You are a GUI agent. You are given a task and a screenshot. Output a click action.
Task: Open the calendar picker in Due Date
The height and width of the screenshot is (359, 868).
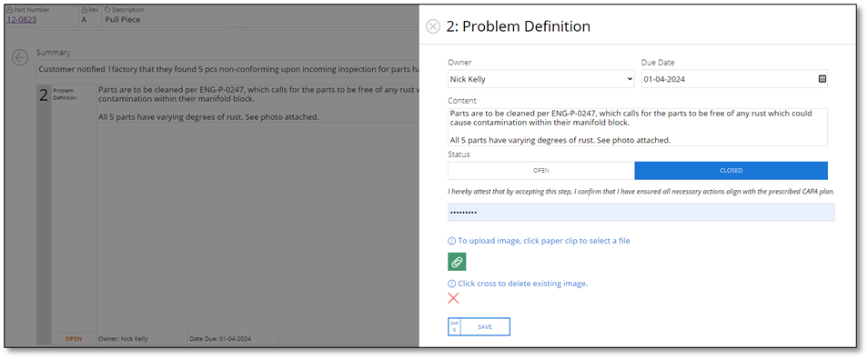click(x=823, y=79)
